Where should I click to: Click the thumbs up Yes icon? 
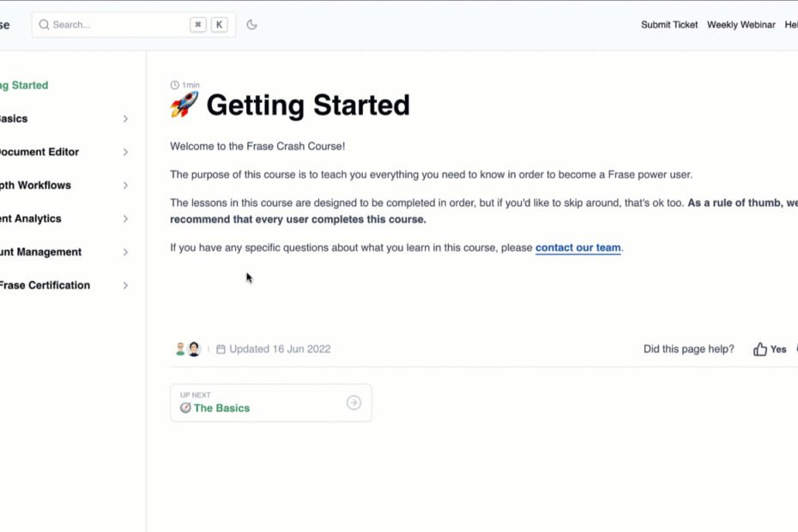tap(760, 349)
